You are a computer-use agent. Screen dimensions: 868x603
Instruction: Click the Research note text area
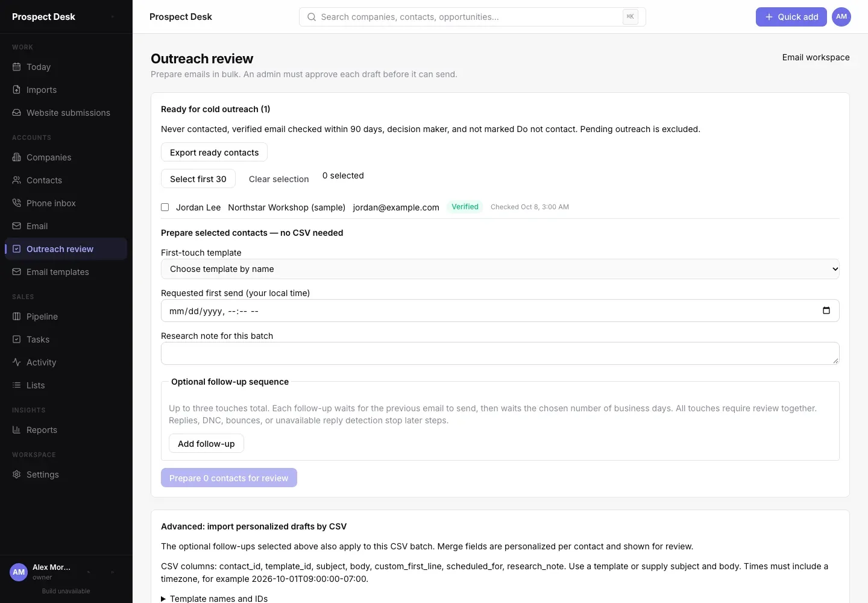500,353
